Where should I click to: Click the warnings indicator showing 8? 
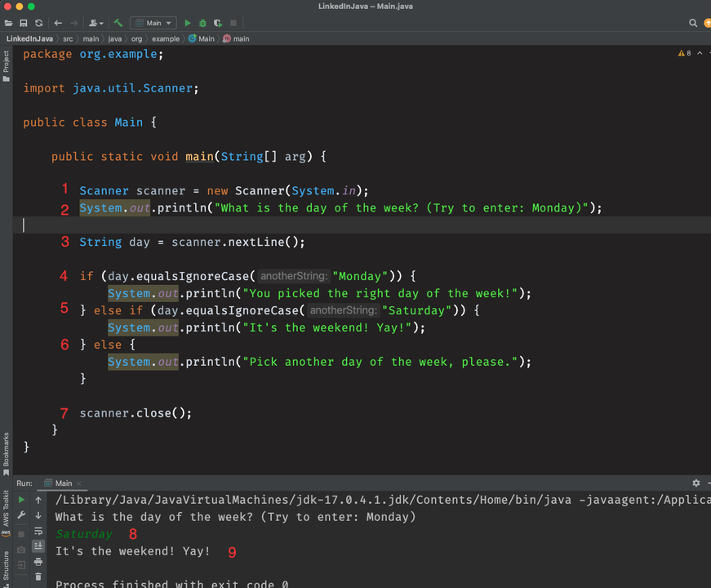(684, 53)
